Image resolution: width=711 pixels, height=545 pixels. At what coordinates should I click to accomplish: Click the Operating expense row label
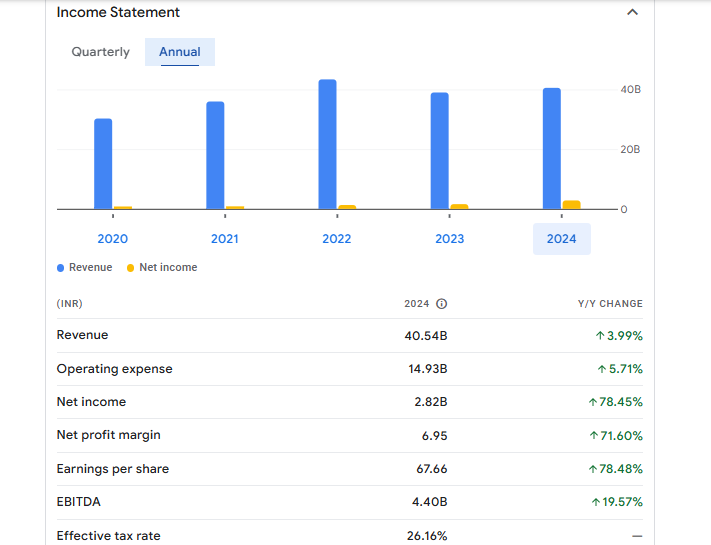(115, 369)
